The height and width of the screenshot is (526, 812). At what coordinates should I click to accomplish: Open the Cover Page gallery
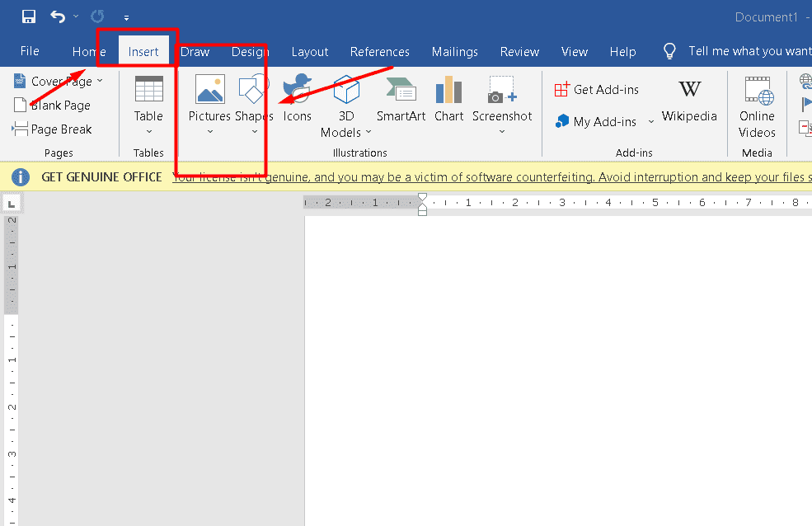58,81
